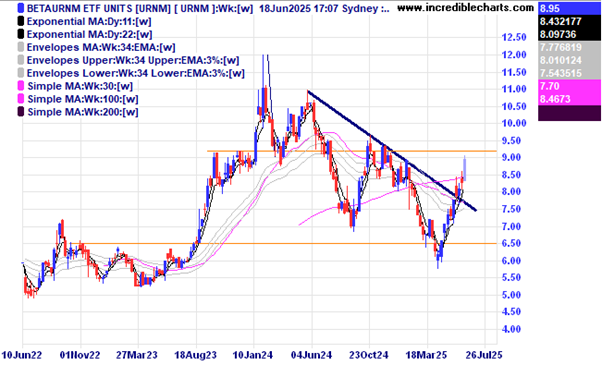Click the 26Jul25 date label

[483, 355]
